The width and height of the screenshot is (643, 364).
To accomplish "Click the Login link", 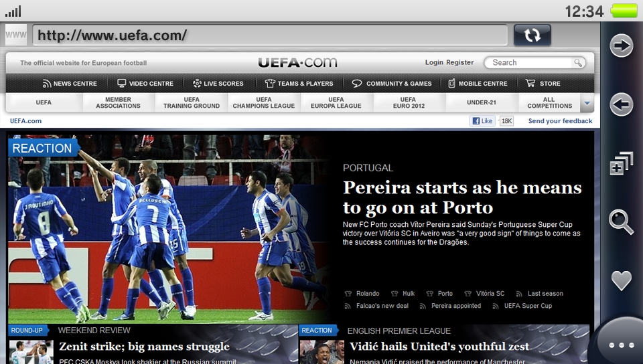I will [x=434, y=62].
